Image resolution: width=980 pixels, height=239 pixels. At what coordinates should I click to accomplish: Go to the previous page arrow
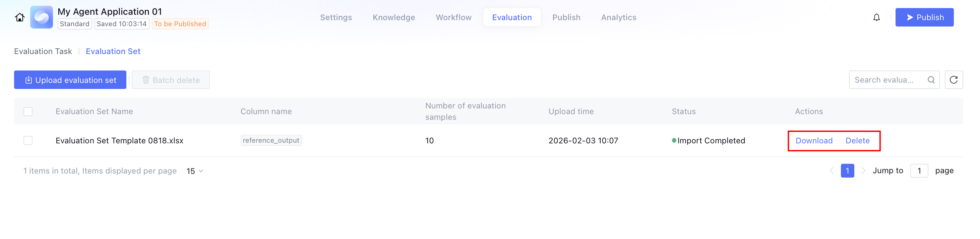(831, 171)
